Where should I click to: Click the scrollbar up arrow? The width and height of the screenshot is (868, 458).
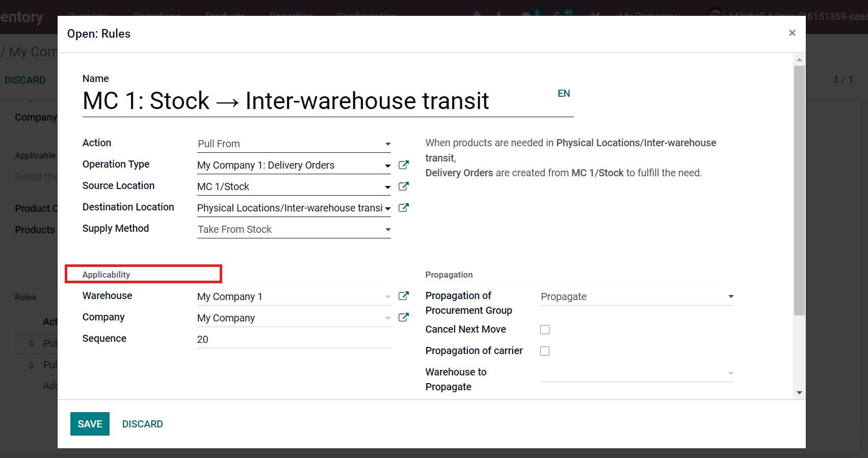tap(799, 60)
